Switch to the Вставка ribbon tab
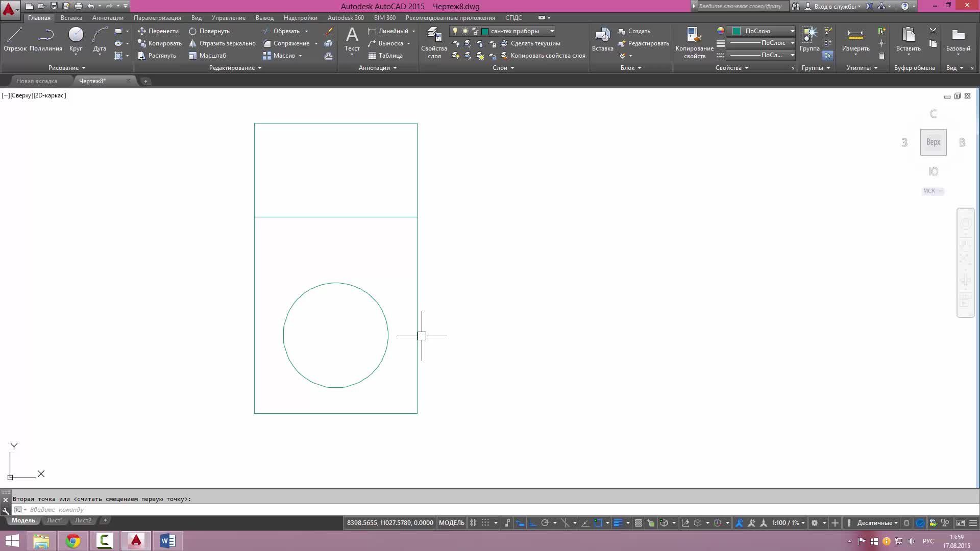Viewport: 980px width, 551px height. [x=71, y=18]
